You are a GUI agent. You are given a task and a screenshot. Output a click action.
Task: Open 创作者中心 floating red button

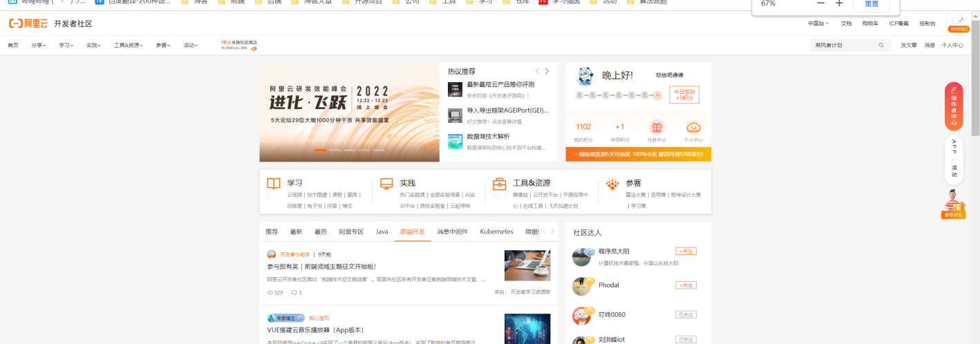pos(954,106)
